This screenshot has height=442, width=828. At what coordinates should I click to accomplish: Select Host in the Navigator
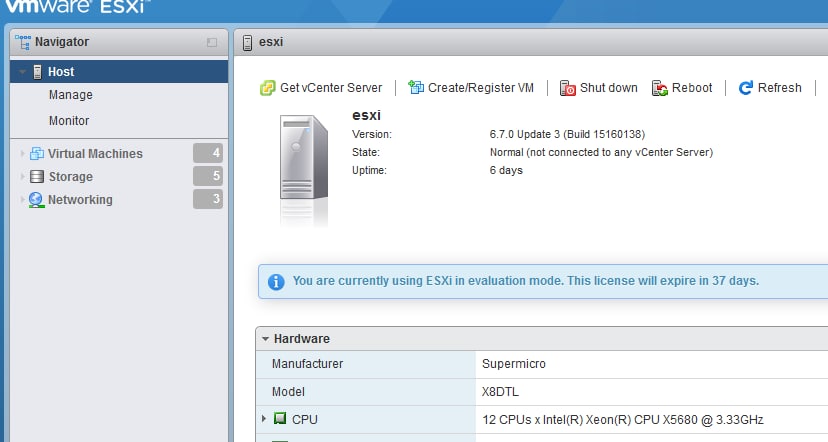pyautogui.click(x=119, y=72)
